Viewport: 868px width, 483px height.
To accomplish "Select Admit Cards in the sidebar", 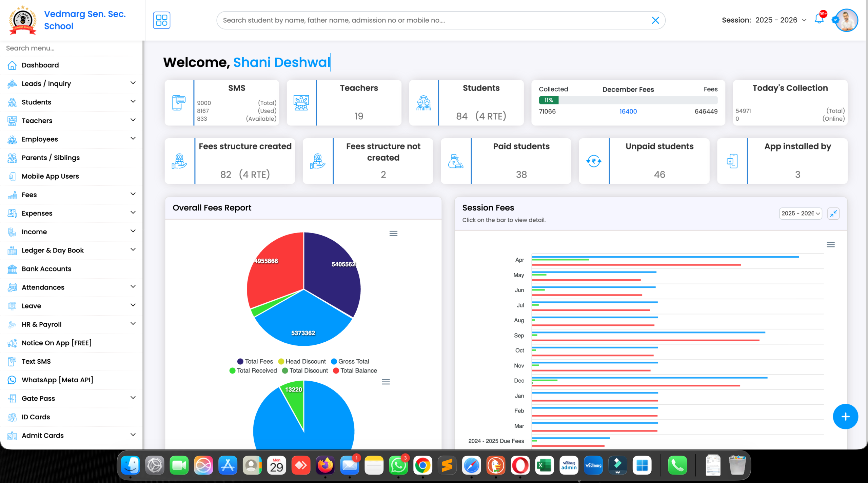I will pos(43,436).
